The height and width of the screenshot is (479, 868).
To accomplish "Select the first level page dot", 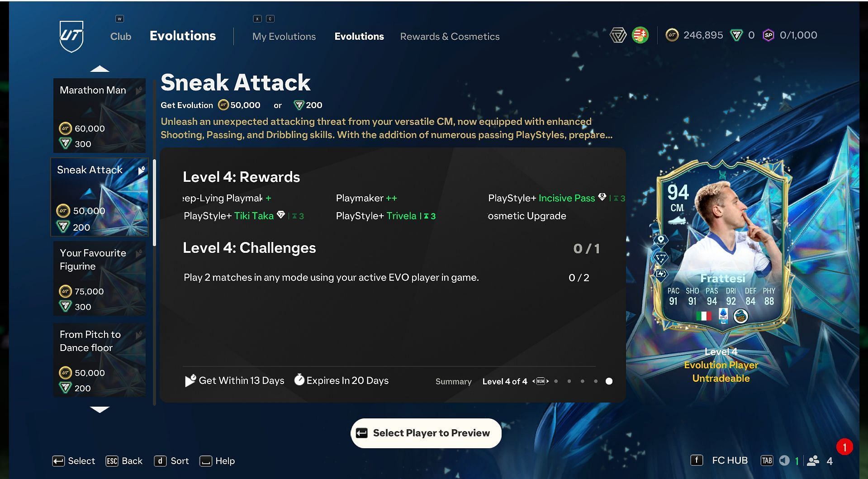I will [556, 381].
